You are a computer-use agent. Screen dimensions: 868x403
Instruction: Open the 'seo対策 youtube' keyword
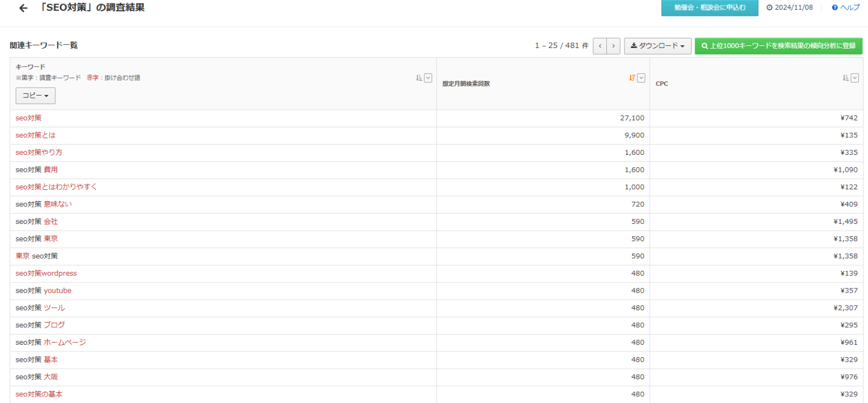point(44,291)
